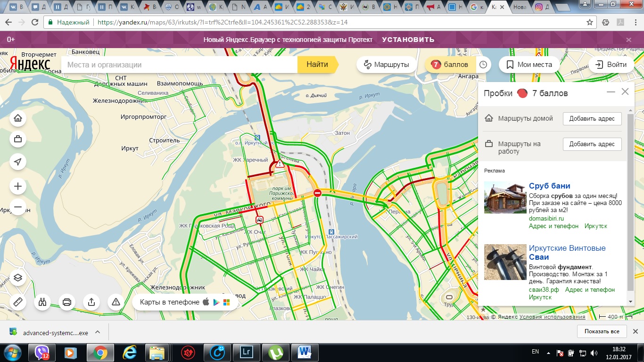
Task: Open uTorrent from the taskbar
Action: pos(275,352)
